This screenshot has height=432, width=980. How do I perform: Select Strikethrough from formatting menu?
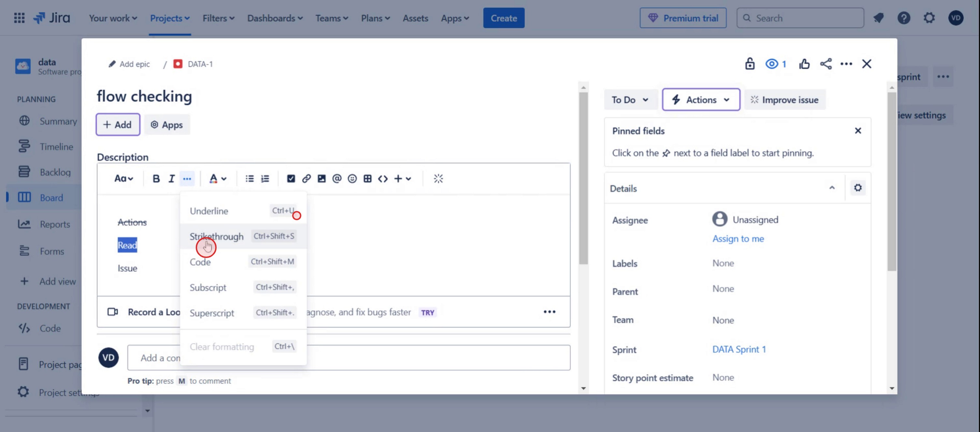pos(217,236)
